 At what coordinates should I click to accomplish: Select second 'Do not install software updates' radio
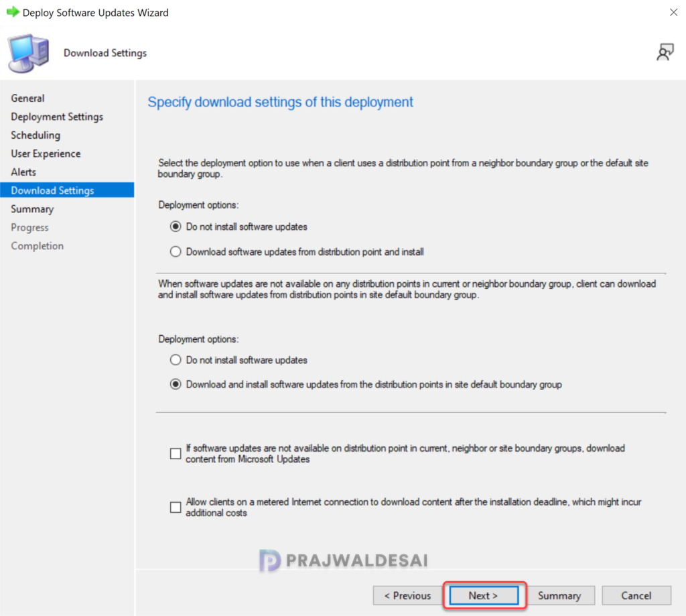(x=176, y=360)
